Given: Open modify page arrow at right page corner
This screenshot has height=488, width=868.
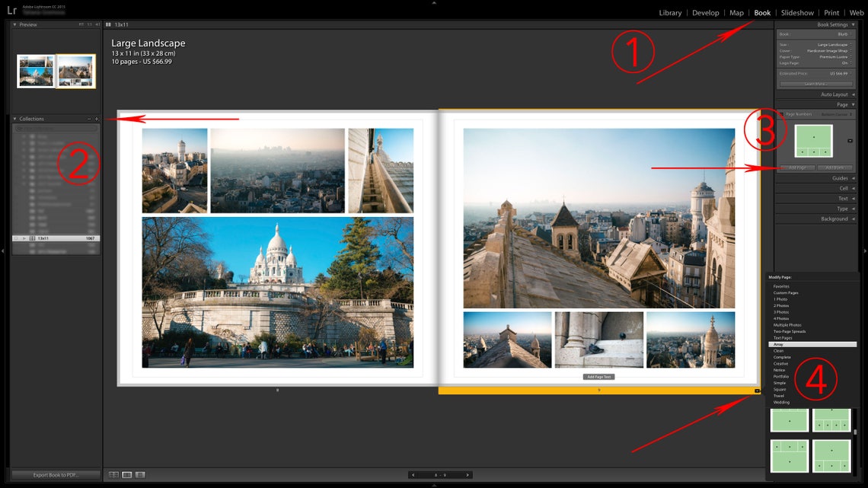Looking at the screenshot, I should [x=757, y=391].
